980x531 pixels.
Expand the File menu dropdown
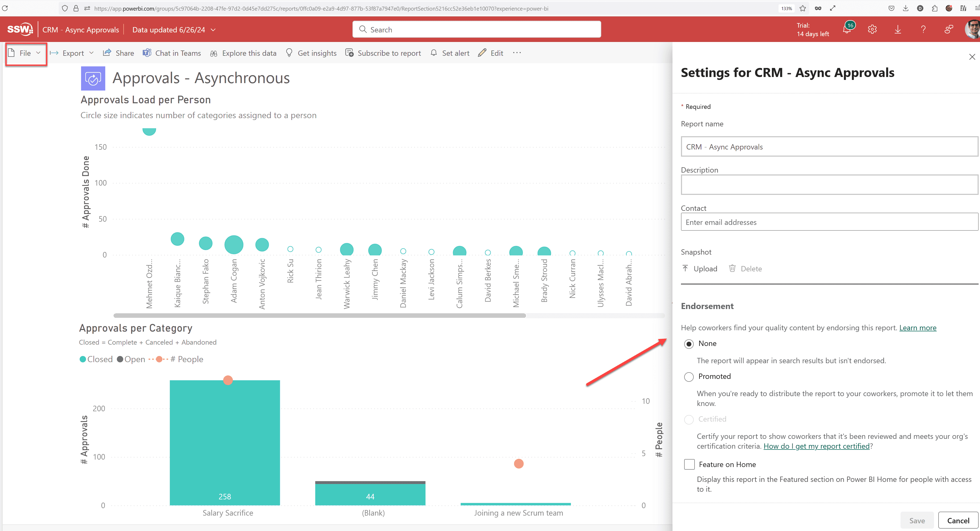point(25,53)
